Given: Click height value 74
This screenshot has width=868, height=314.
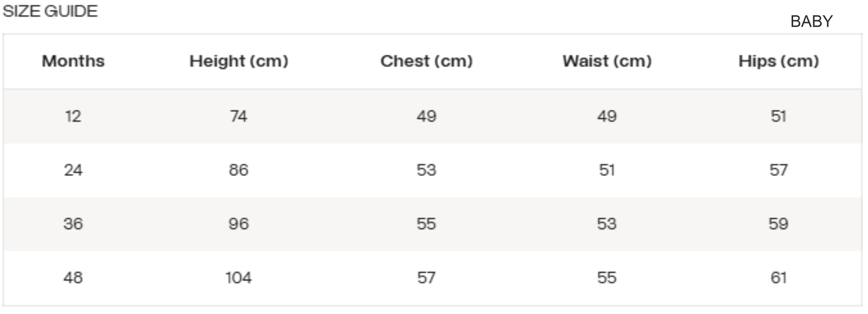Looking at the screenshot, I should click(x=239, y=117).
